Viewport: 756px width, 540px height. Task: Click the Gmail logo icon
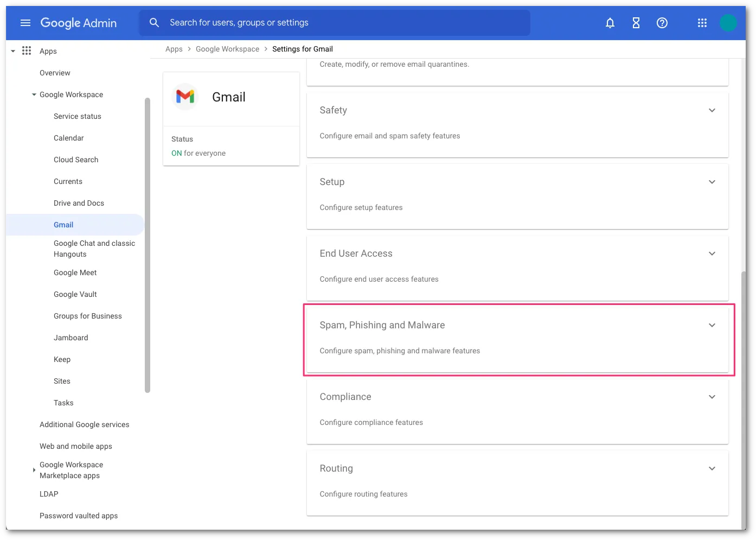tap(185, 97)
